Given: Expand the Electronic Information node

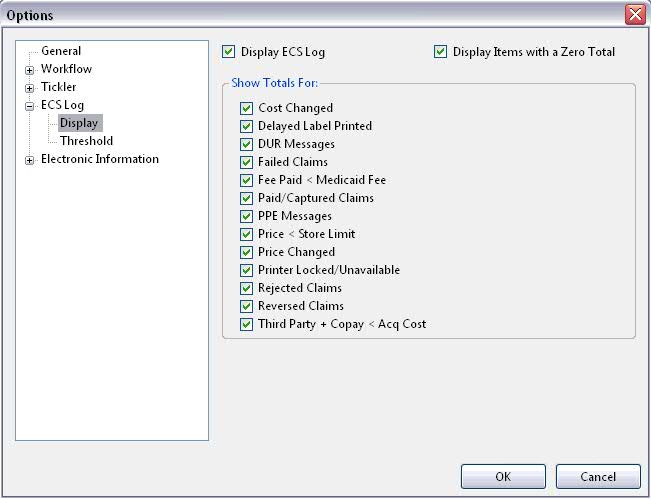Looking at the screenshot, I should pyautogui.click(x=29, y=160).
